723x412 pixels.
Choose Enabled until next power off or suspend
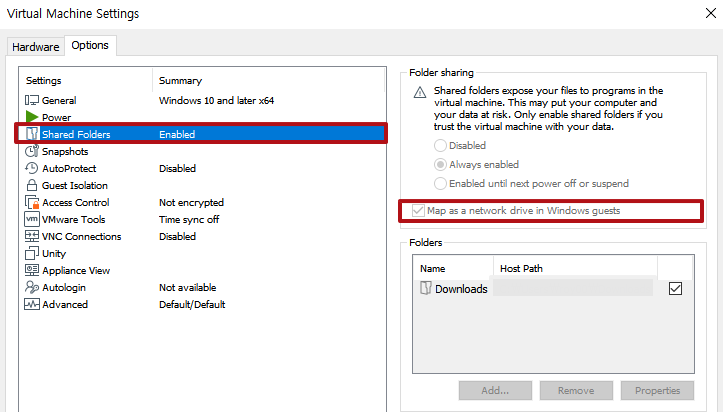(440, 183)
